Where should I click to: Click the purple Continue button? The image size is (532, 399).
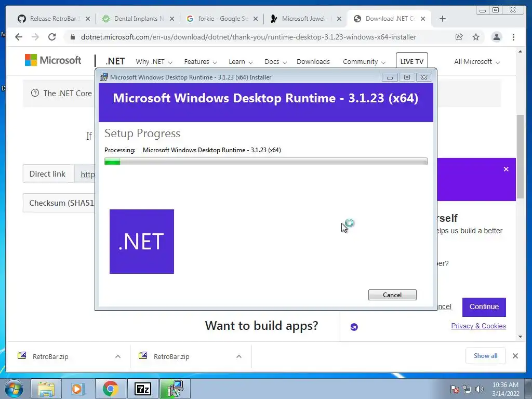(x=484, y=307)
